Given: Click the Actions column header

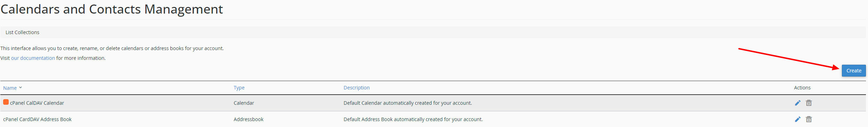Looking at the screenshot, I should tap(802, 88).
